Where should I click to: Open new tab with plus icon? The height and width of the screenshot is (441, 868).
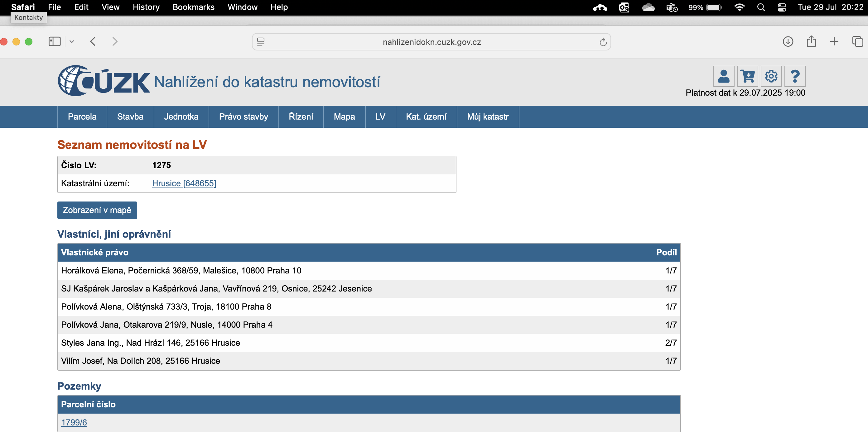click(834, 42)
